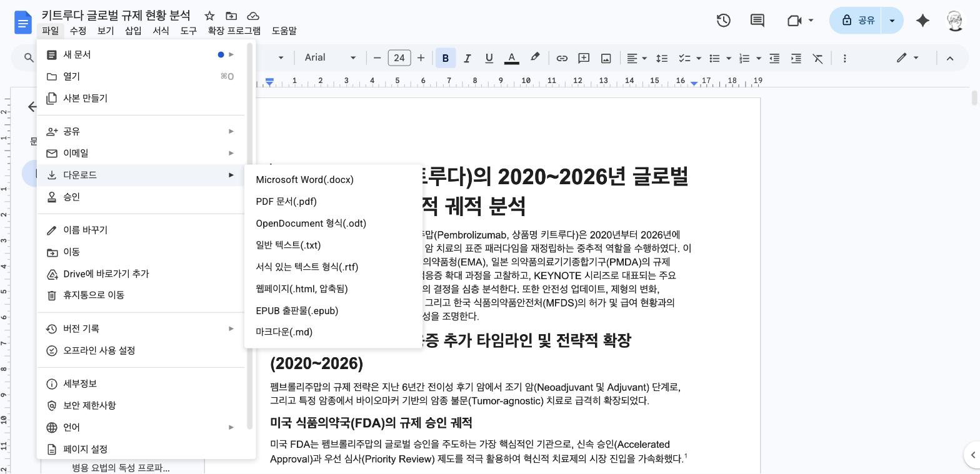Image resolution: width=980 pixels, height=474 pixels.
Task: Star the document with the star icon
Action: 210,16
